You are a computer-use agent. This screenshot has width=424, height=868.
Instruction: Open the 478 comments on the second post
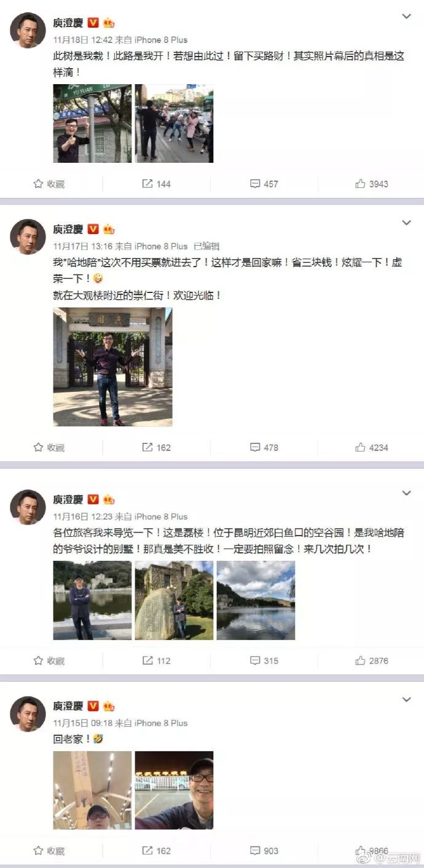pos(264,447)
